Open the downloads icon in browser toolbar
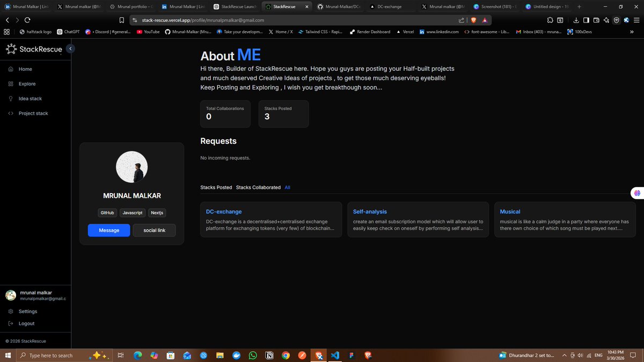This screenshot has width=644, height=362. pyautogui.click(x=576, y=20)
